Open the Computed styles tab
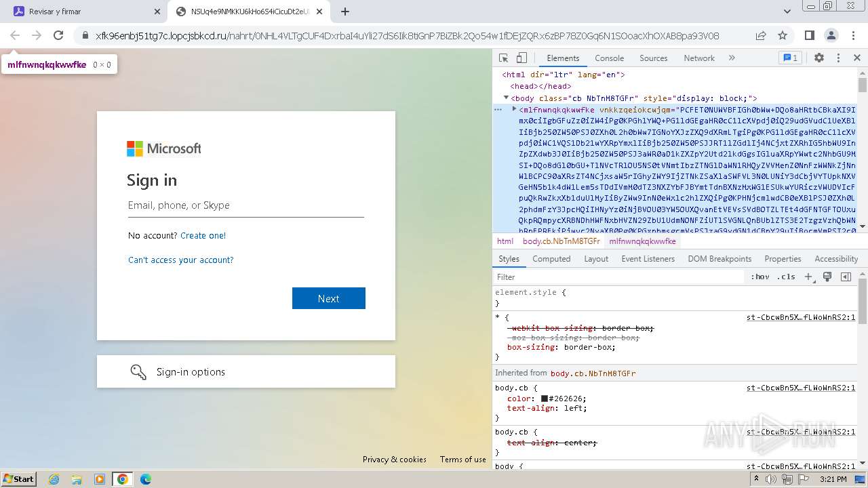 (551, 259)
